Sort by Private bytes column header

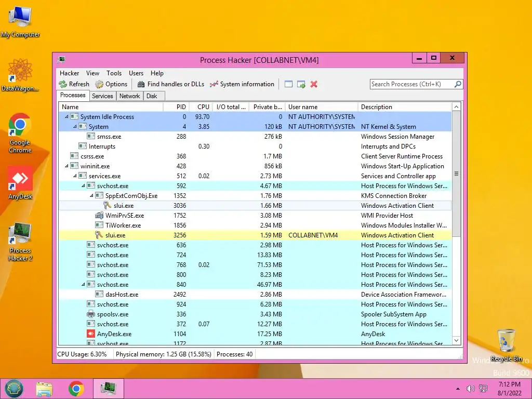(x=268, y=107)
